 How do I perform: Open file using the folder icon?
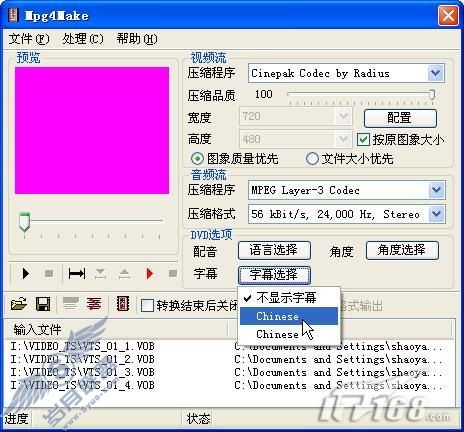pyautogui.click(x=19, y=304)
